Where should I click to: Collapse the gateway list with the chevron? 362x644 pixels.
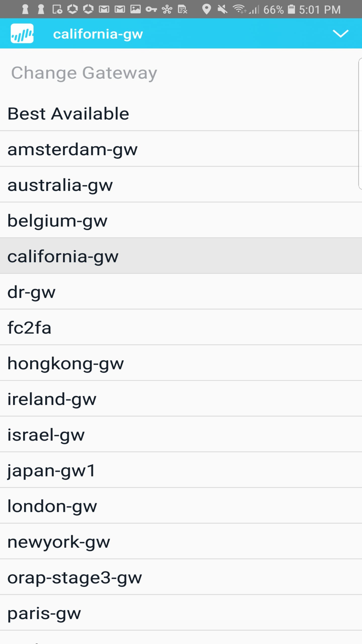tap(341, 33)
